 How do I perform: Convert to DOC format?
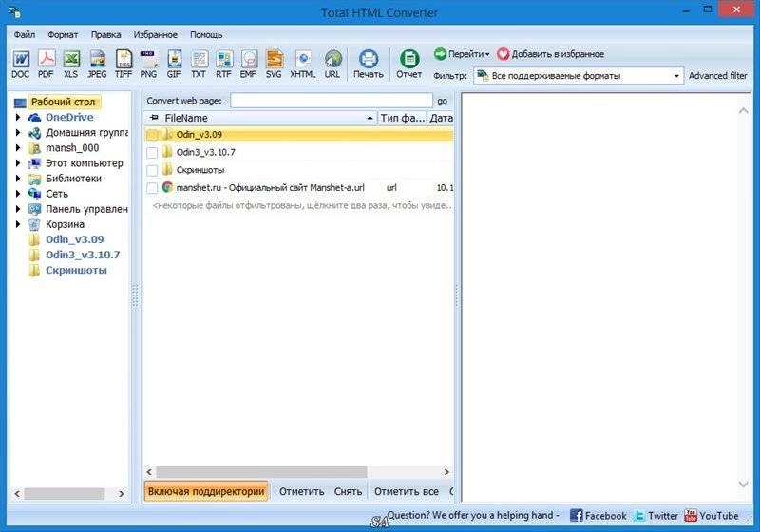coord(20,64)
